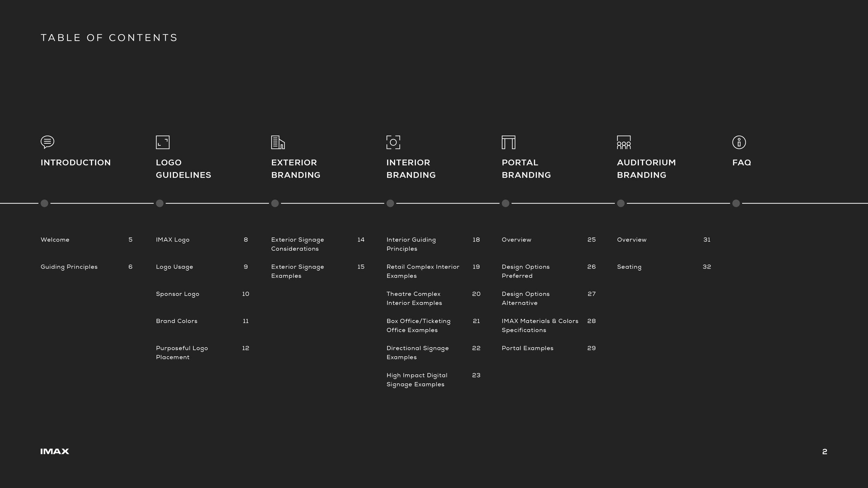Click the IMAX logo in footer
The height and width of the screenshot is (488, 868).
click(55, 451)
